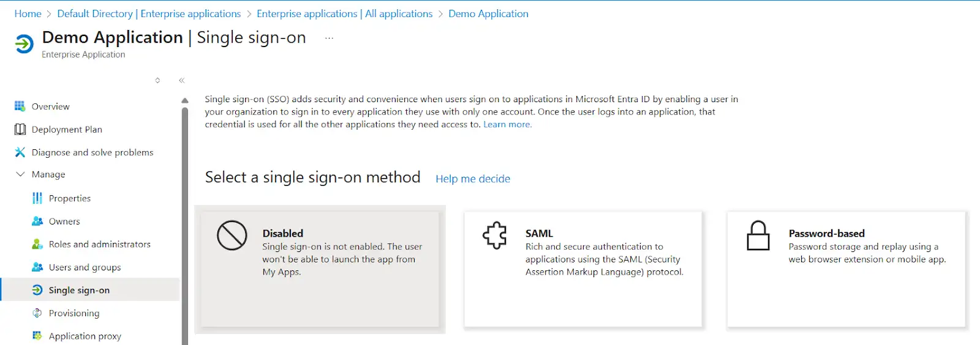Click Help me decide link

[473, 179]
